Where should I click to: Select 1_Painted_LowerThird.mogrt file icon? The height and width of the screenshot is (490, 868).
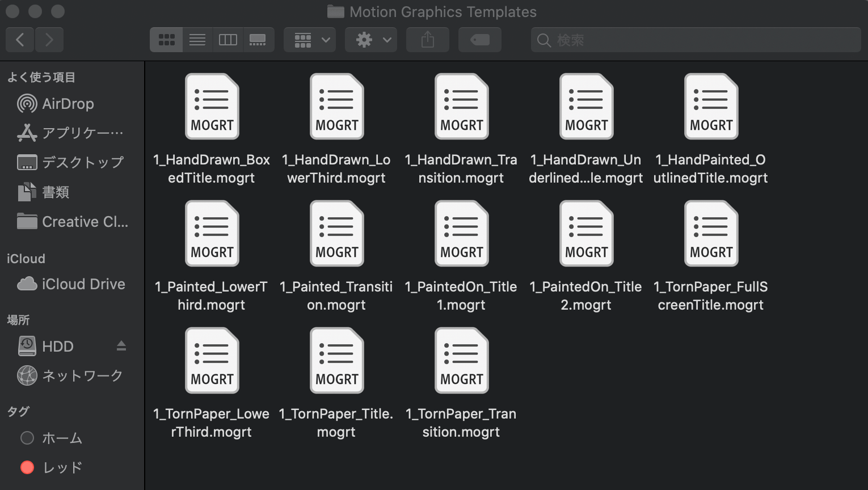point(212,234)
